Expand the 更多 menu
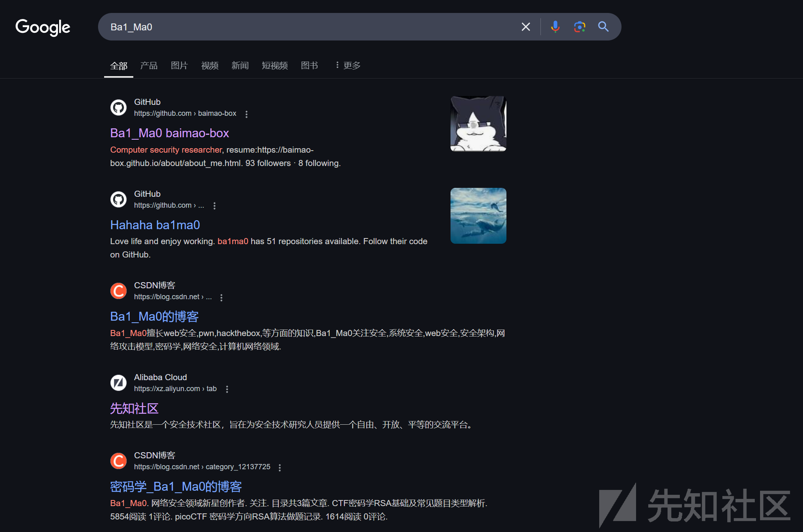Viewport: 803px width, 532px height. 348,66
